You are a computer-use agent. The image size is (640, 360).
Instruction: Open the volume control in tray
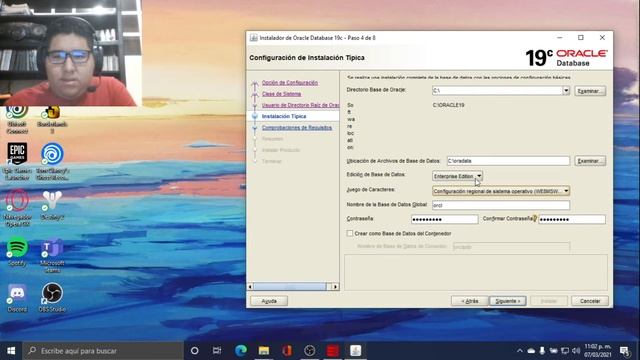(576, 351)
